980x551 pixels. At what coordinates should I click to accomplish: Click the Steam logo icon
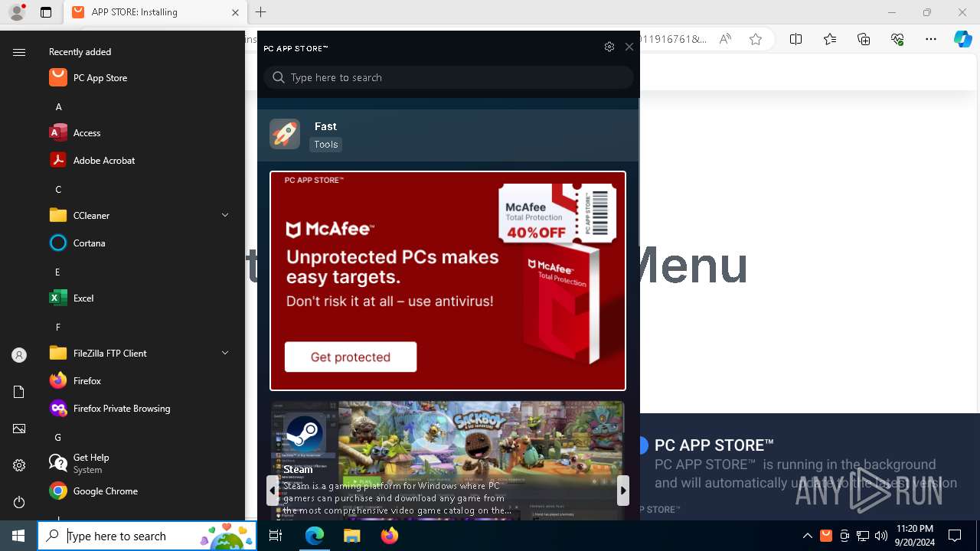click(304, 435)
